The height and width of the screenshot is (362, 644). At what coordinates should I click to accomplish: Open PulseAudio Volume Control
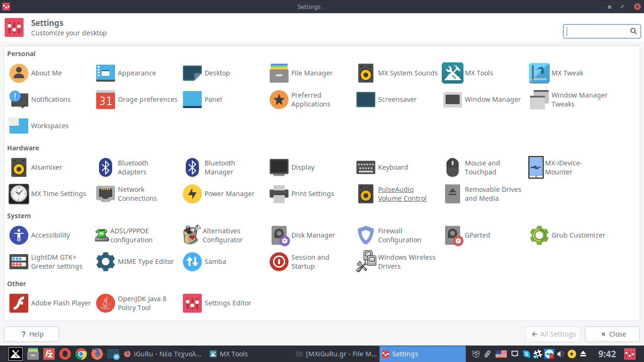392,194
